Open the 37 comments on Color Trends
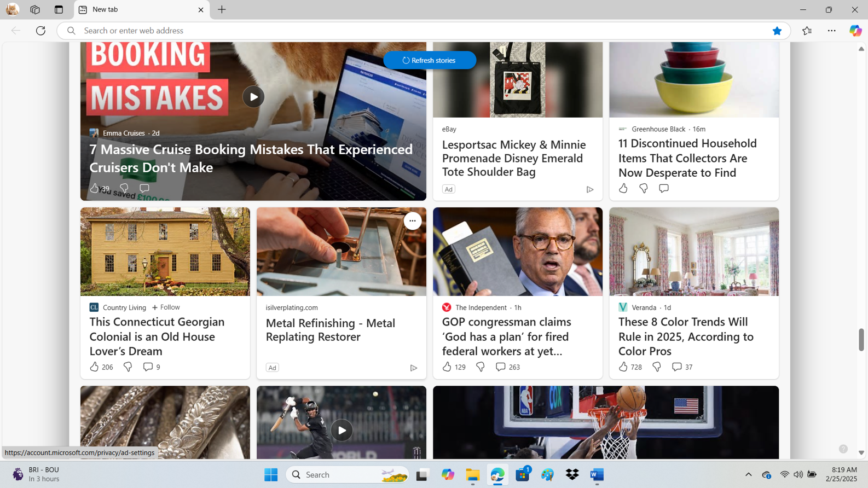Image resolution: width=868 pixels, height=488 pixels. pos(682,367)
